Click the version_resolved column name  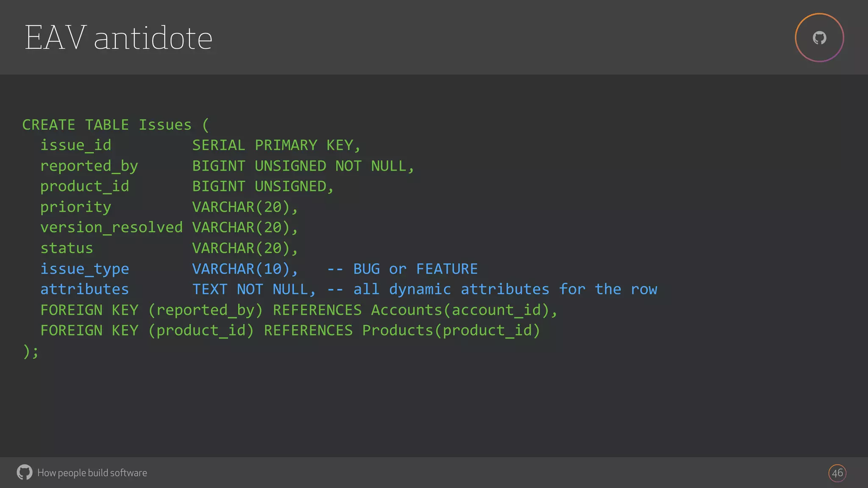(111, 227)
